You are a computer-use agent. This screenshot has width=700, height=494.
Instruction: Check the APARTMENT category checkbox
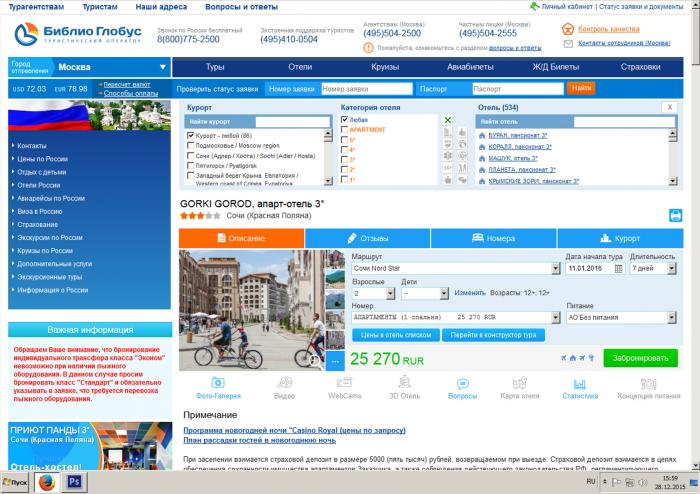344,129
